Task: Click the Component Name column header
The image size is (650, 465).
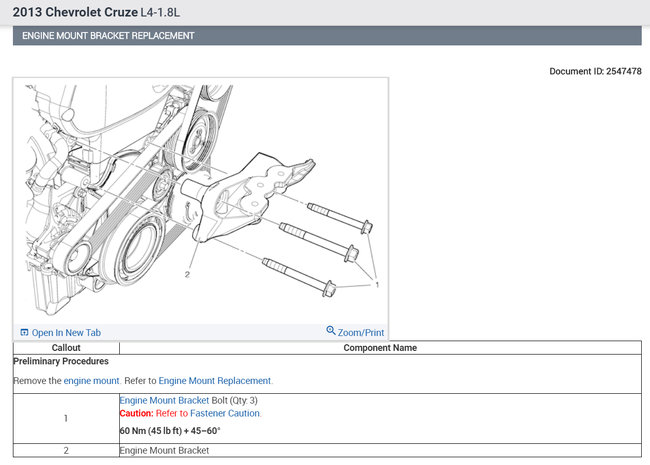Action: click(x=380, y=348)
